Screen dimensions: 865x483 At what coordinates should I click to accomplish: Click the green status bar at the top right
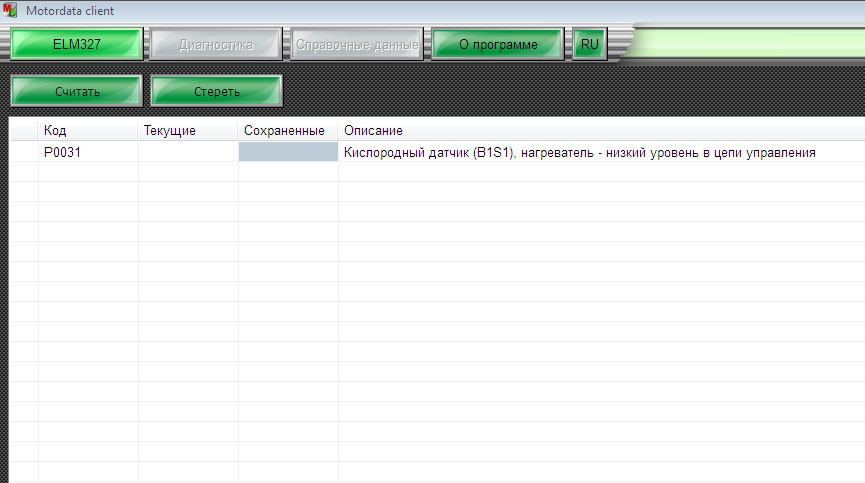pos(747,43)
